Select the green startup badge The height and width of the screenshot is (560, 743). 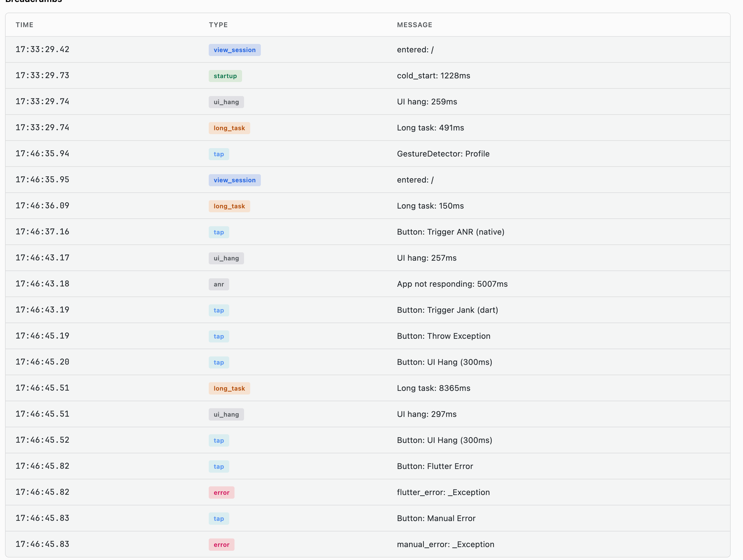pos(225,76)
